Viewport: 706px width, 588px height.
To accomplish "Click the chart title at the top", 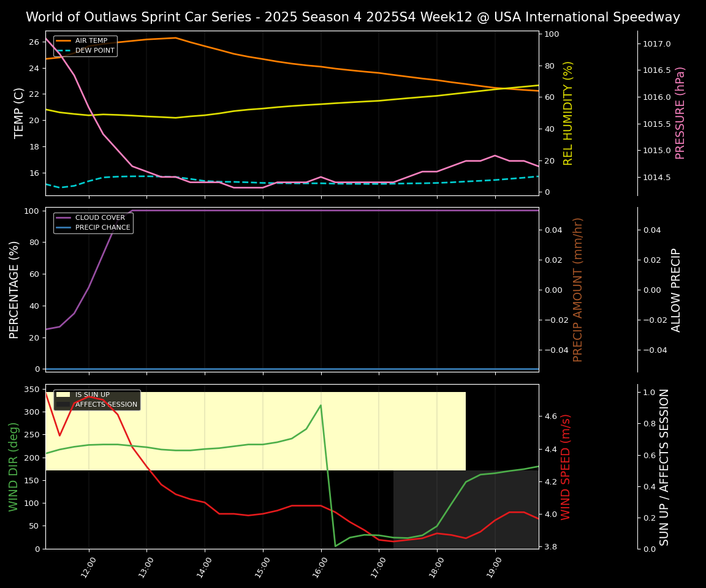I will (x=353, y=17).
